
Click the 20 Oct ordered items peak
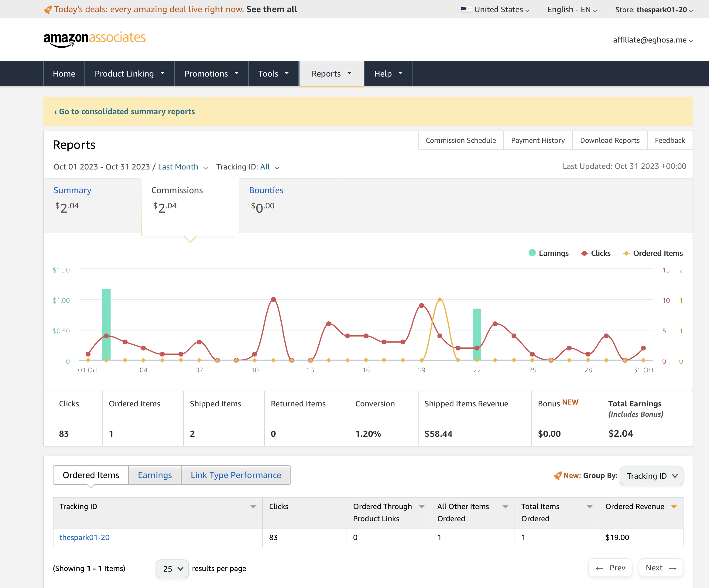click(440, 299)
